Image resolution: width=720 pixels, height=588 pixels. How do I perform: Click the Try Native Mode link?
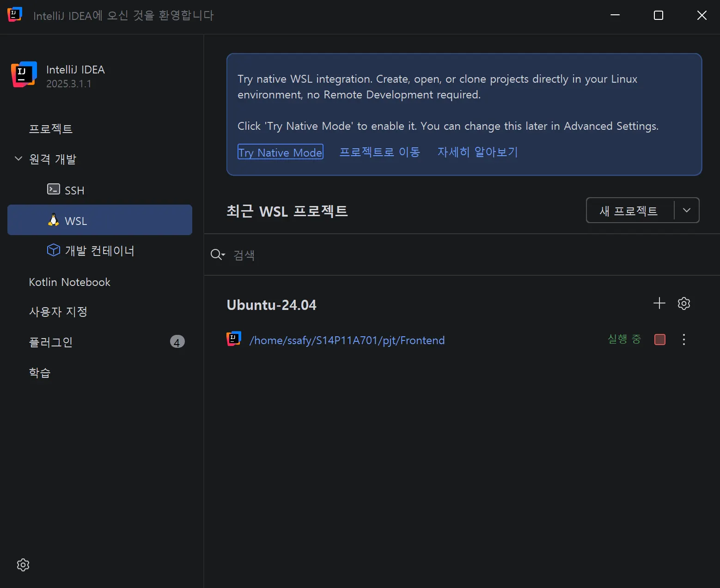280,152
